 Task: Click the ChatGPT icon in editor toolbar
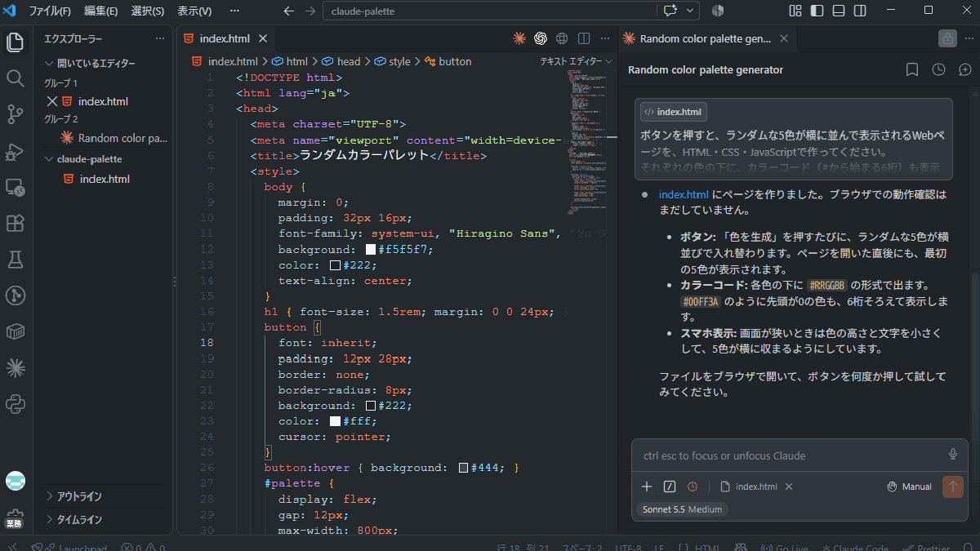pos(540,38)
